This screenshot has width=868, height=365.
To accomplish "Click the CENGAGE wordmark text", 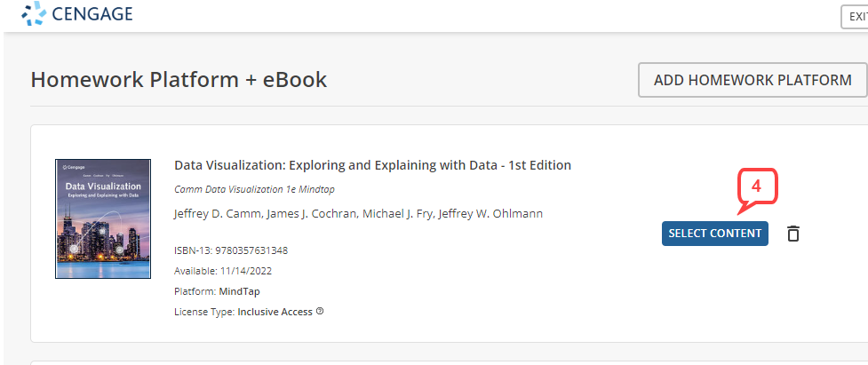I will pyautogui.click(x=92, y=13).
